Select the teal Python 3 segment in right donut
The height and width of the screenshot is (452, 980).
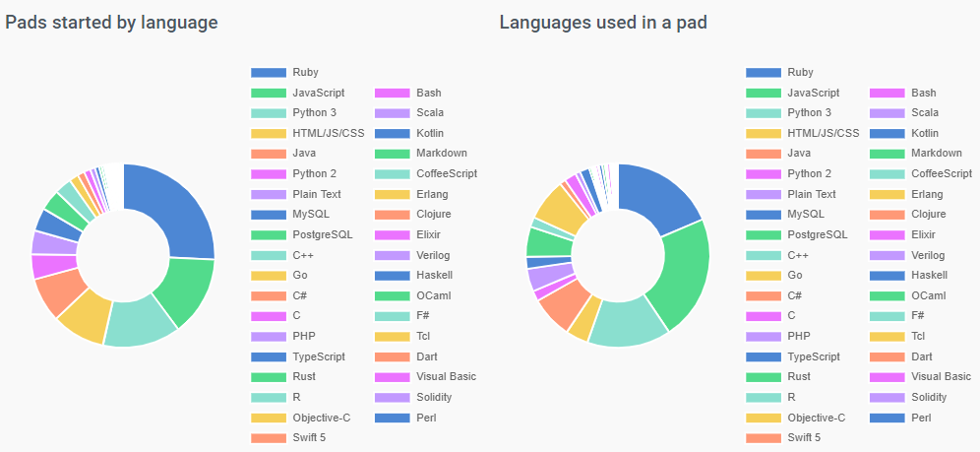625,323
